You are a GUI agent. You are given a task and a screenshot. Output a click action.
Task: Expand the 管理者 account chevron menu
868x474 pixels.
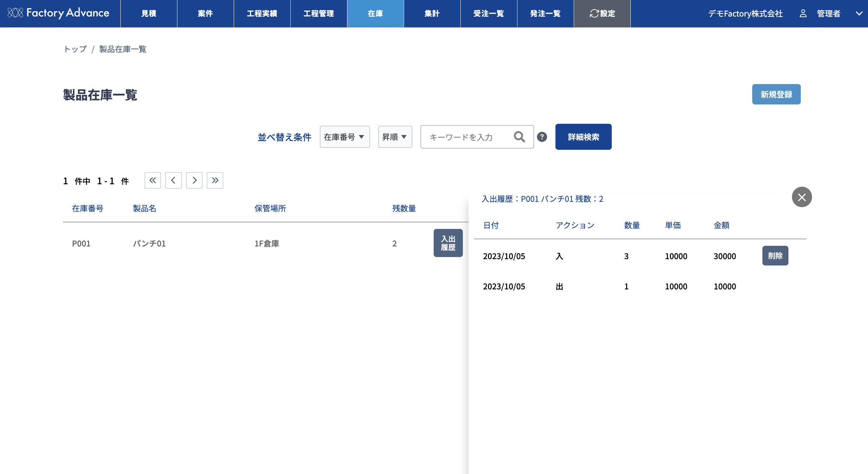point(859,13)
